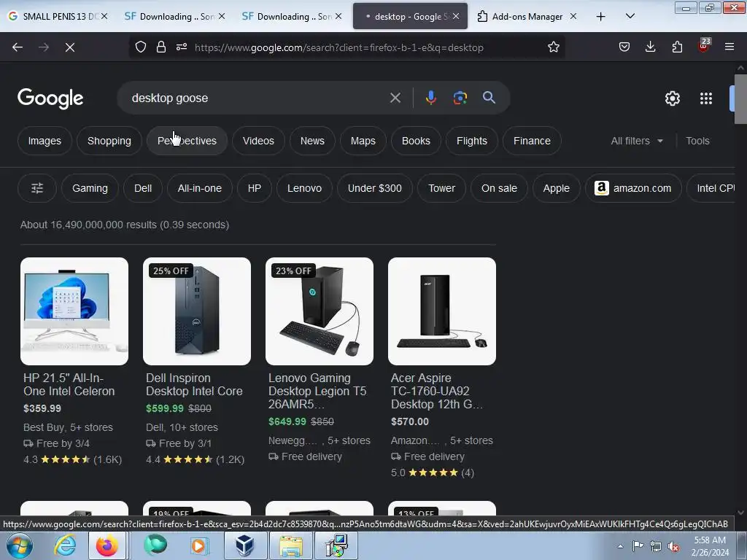Image resolution: width=747 pixels, height=560 pixels.
Task: Open Firefox tracking protection shield
Action: [x=141, y=47]
